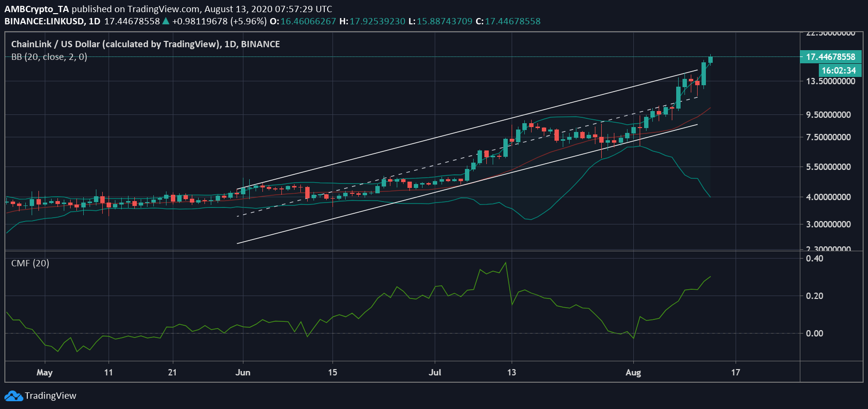Viewport: 868px width, 409px height.
Task: Click the BINANCE:LINKUSD, 1D symbol header
Action: coord(53,21)
